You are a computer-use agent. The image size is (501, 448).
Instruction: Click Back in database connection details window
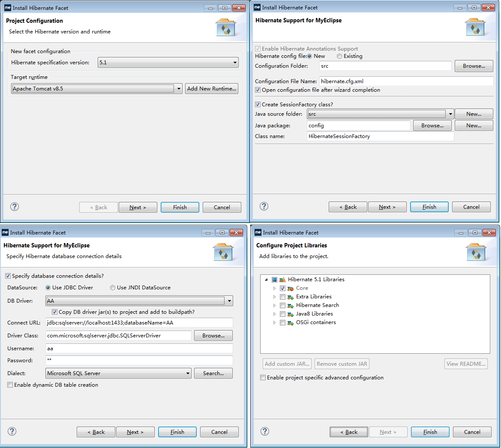click(96, 432)
